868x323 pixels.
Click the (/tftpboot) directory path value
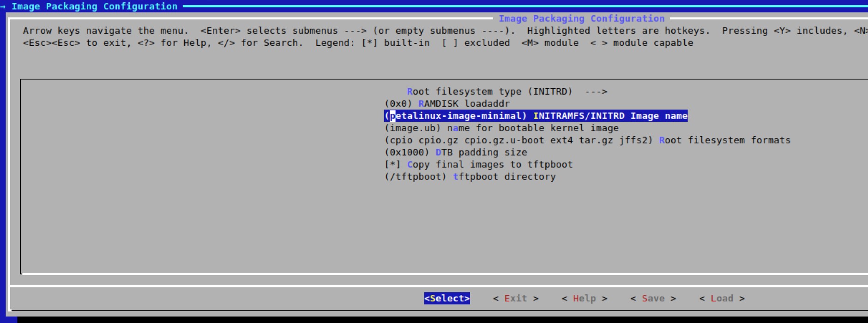(x=415, y=177)
